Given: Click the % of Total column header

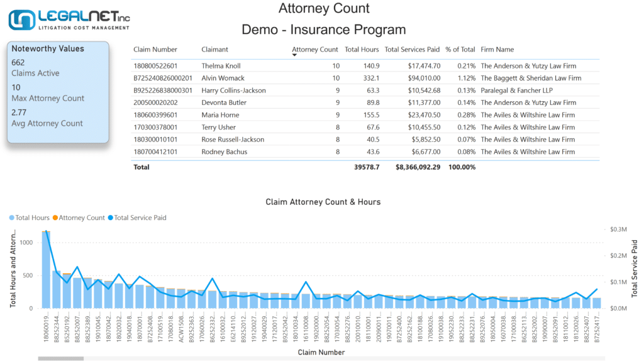Looking at the screenshot, I should (x=460, y=49).
